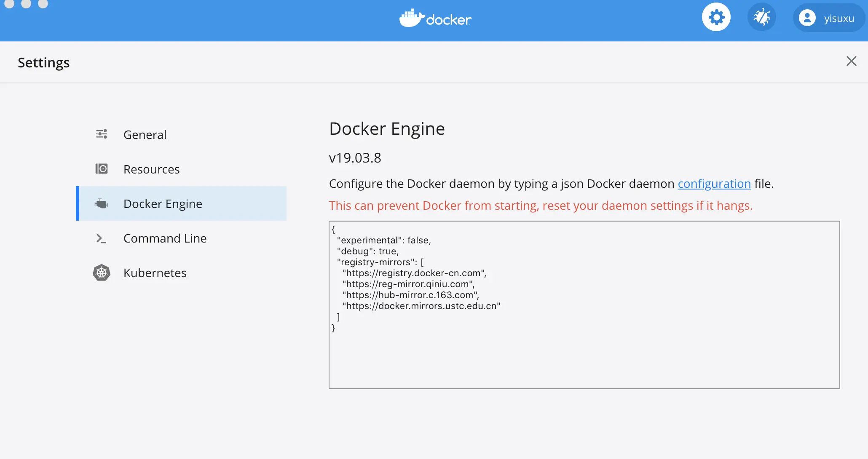Click the Kubernetes wheel icon
This screenshot has height=459, width=868.
click(x=102, y=273)
